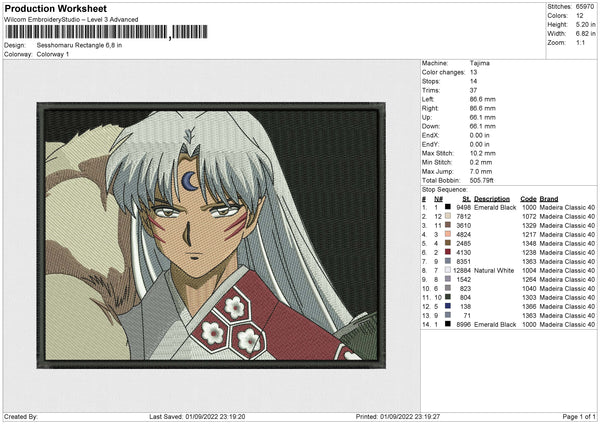
Task: Click the Emerald Black swatch in stop 1
Action: [447, 207]
